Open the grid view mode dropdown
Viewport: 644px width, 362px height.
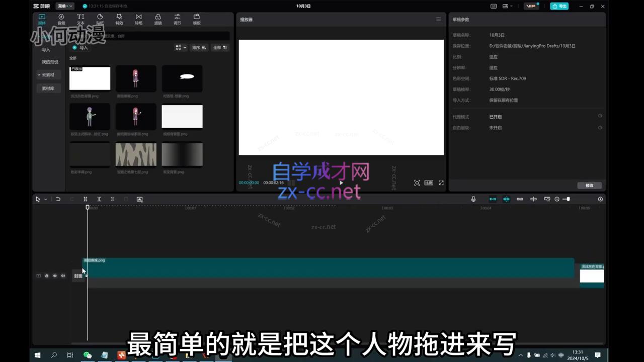(x=181, y=48)
